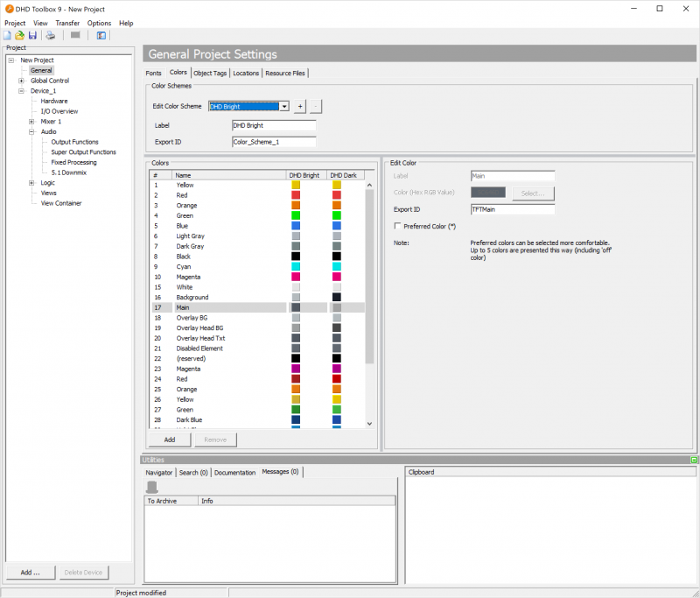Select the Disabled Element color row

click(258, 348)
